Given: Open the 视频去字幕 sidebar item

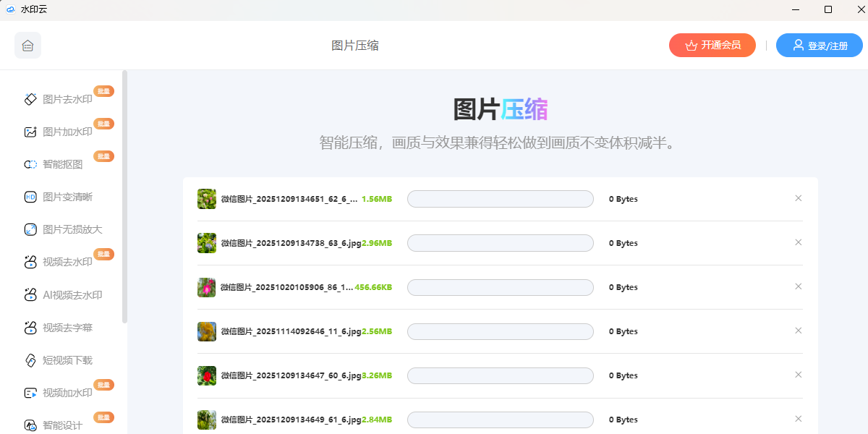Looking at the screenshot, I should pos(59,328).
